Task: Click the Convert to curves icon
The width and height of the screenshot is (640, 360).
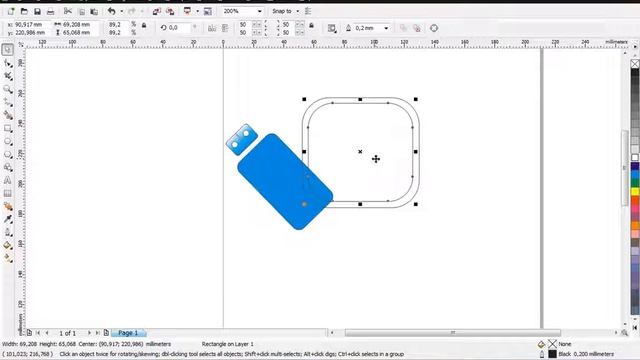Action: pyautogui.click(x=434, y=28)
